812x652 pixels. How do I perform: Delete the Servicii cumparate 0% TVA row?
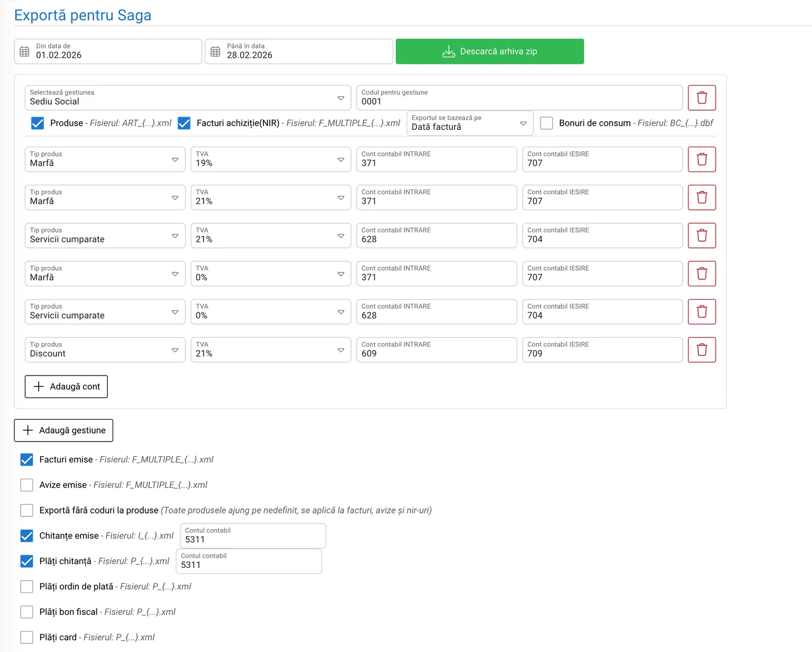coord(701,312)
